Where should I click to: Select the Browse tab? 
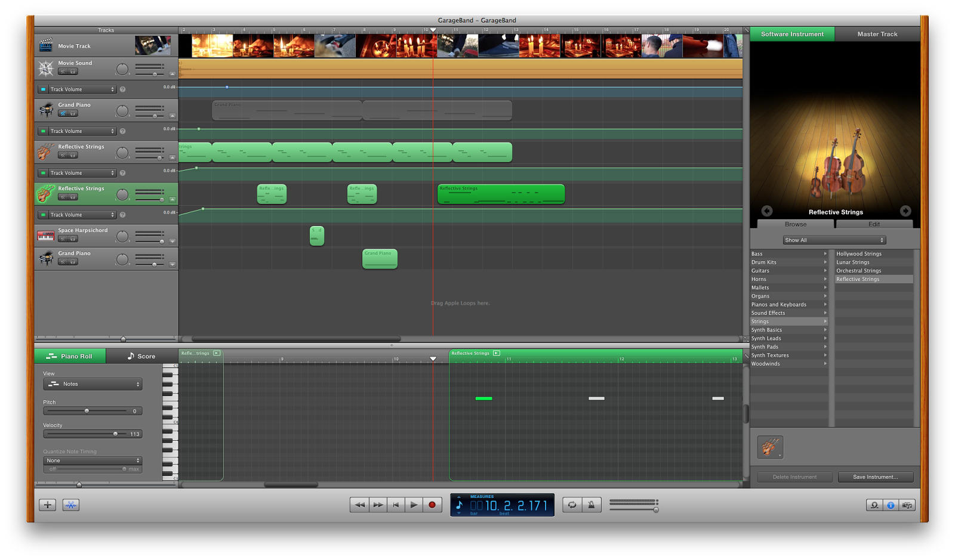796,224
